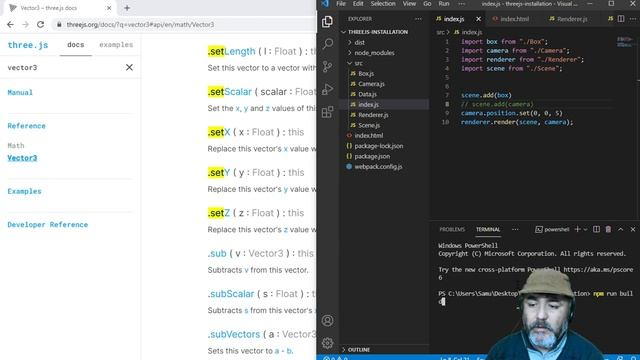Open Box.js in the explorer
This screenshot has width=640, height=360.
pos(366,73)
